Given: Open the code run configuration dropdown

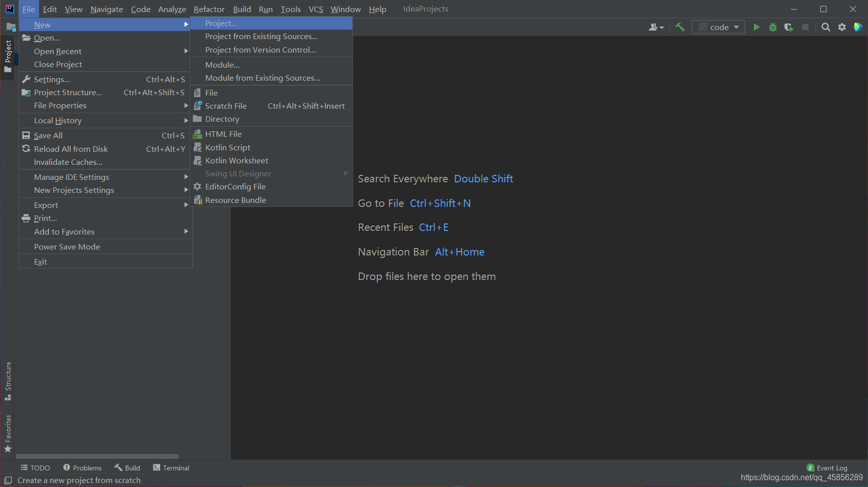Looking at the screenshot, I should click(718, 27).
